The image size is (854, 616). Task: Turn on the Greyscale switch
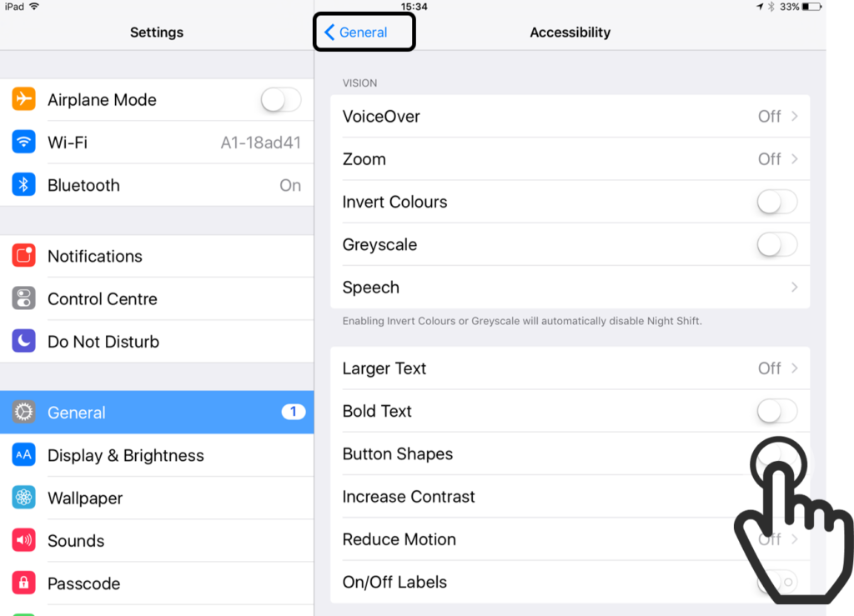tap(776, 245)
